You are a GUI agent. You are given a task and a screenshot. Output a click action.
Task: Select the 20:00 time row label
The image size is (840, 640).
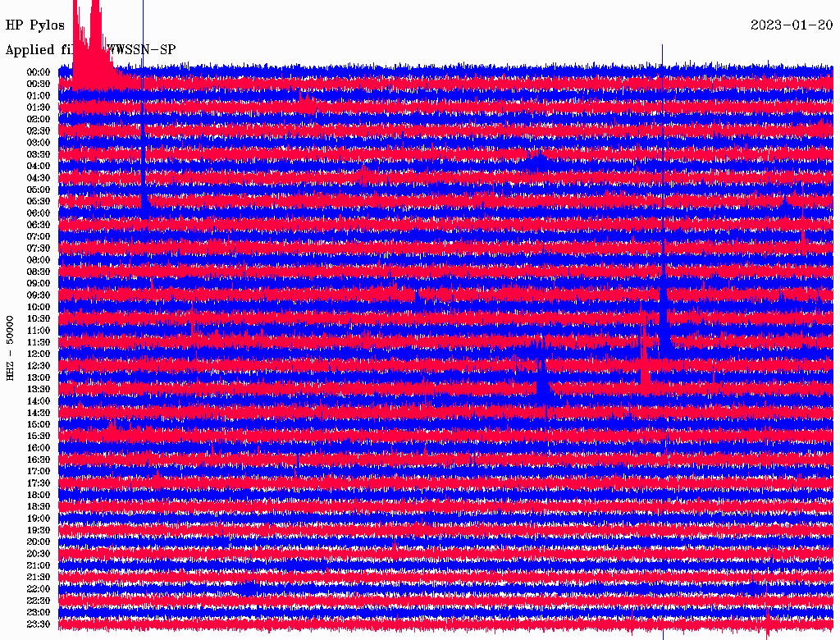pyautogui.click(x=39, y=542)
